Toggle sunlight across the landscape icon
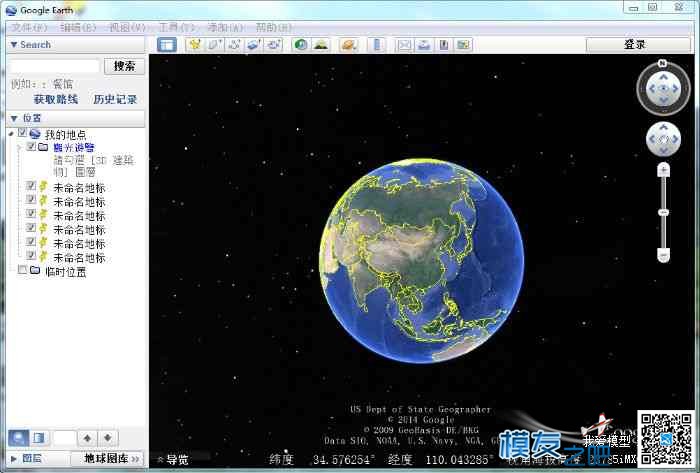Viewport: 700px width, 473px height. coord(321,45)
